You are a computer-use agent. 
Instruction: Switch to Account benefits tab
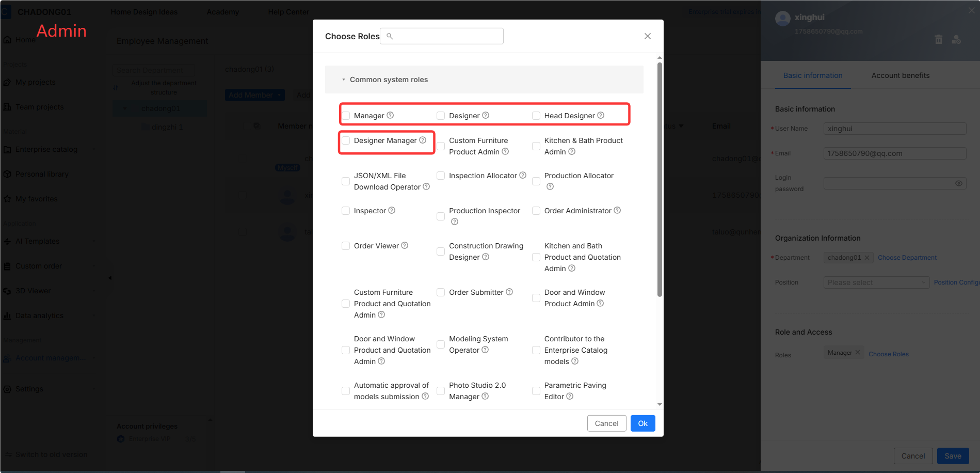point(901,75)
